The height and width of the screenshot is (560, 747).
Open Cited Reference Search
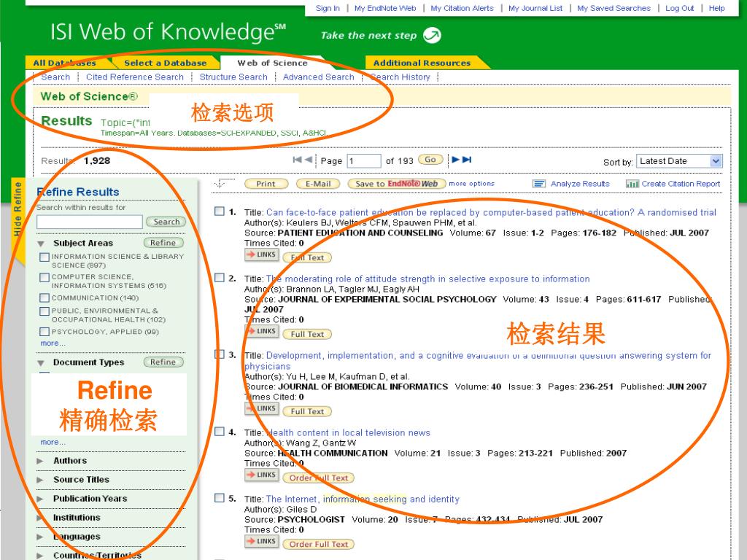coord(135,77)
